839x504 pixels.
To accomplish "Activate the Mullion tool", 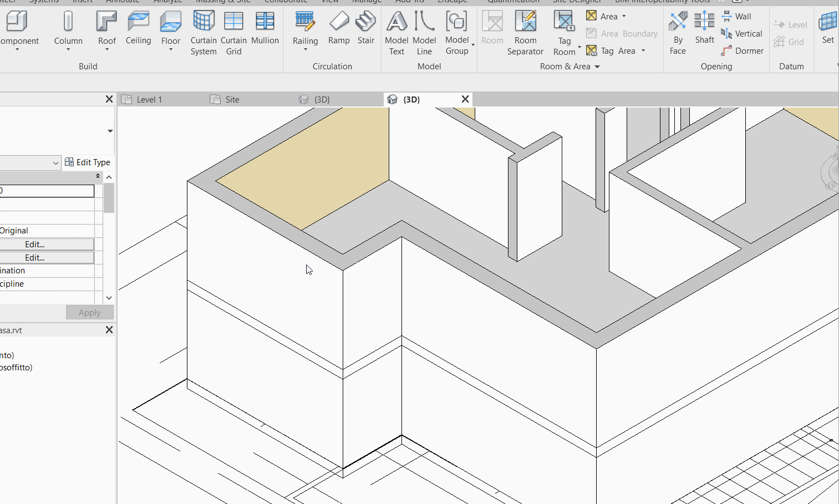I will tap(265, 30).
